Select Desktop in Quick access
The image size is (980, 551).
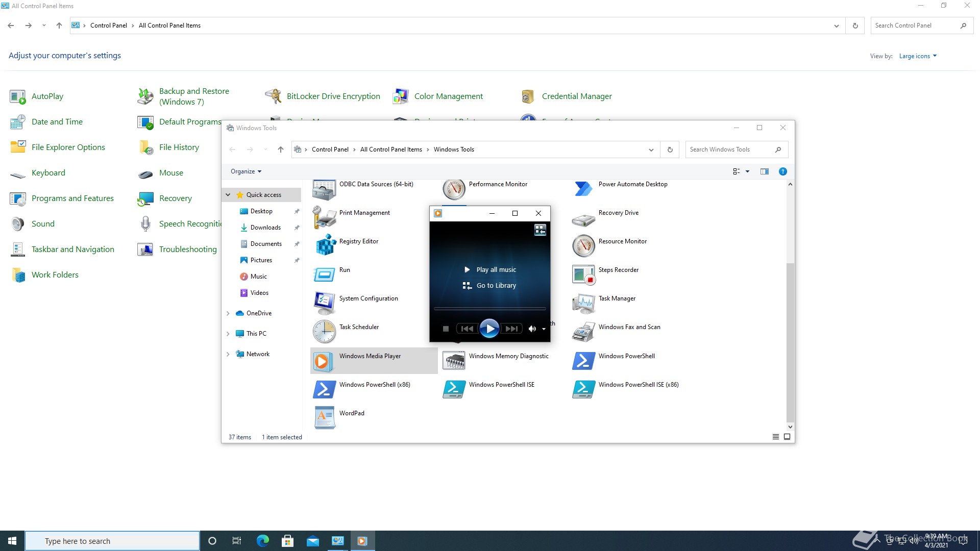261,211
